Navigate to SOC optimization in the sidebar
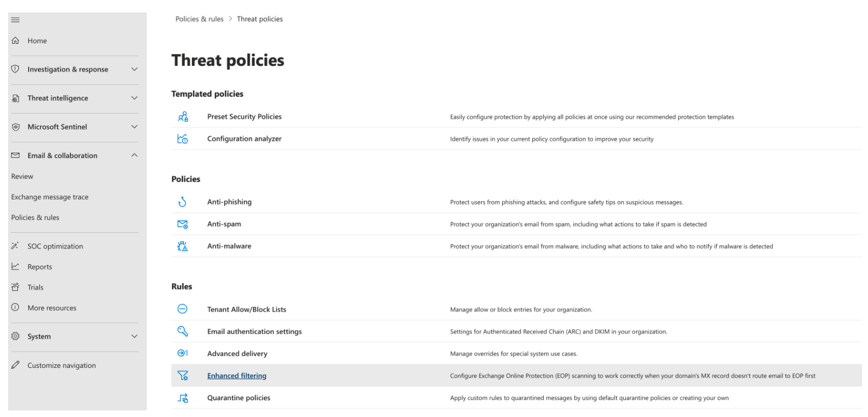This screenshot has height=417, width=868. click(55, 246)
